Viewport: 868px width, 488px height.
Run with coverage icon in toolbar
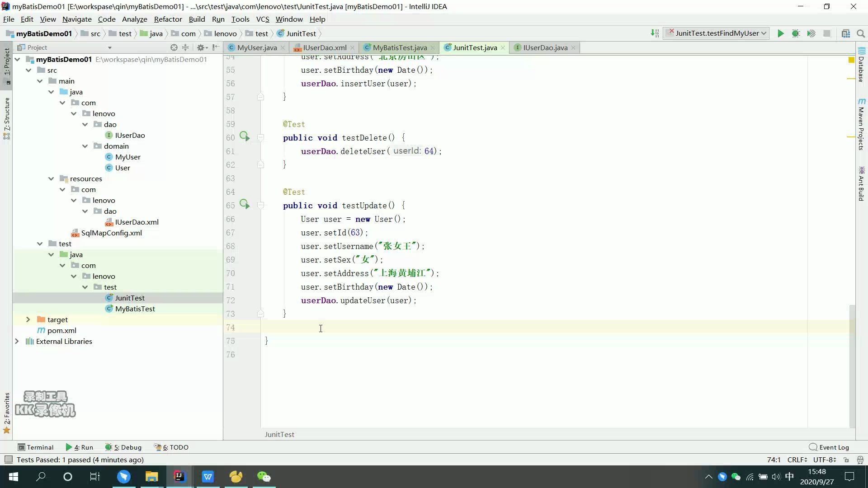(x=811, y=33)
